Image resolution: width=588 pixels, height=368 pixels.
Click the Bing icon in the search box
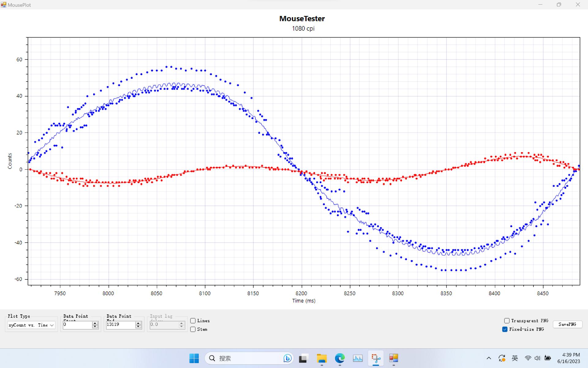tap(287, 358)
